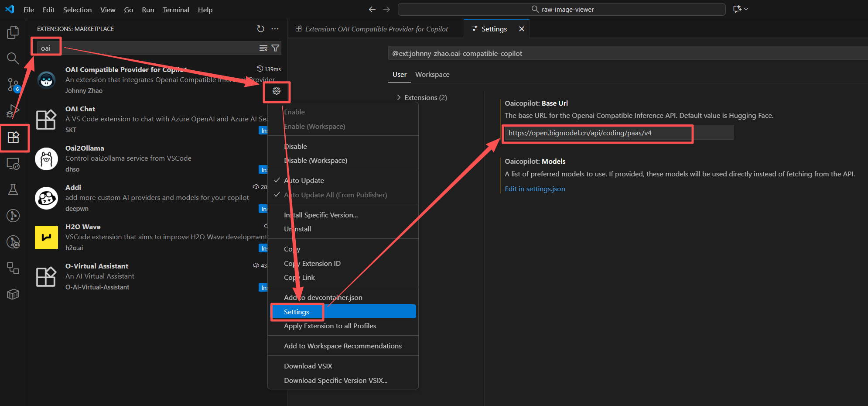Go forward using the navigation arrow
This screenshot has height=406, width=868.
pyautogui.click(x=386, y=9)
